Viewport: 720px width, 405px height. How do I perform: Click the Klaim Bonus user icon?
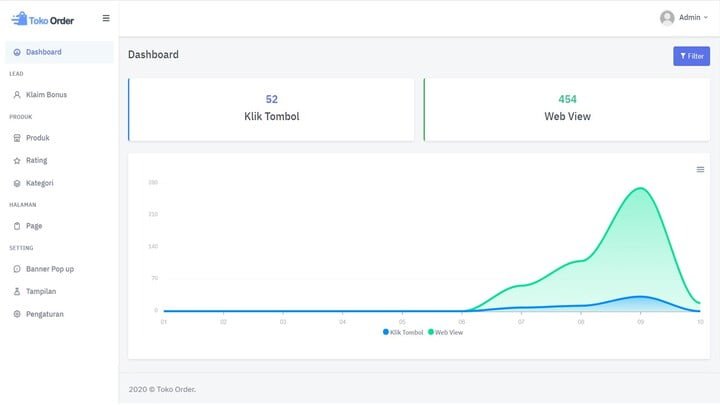tap(17, 95)
